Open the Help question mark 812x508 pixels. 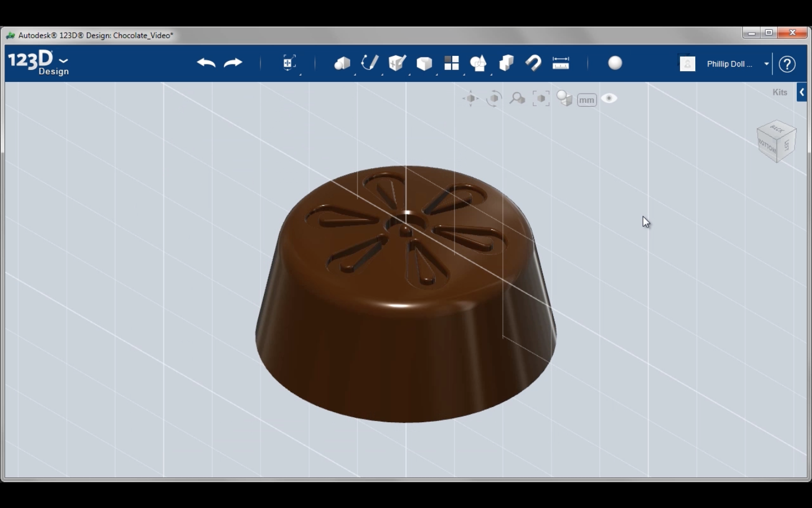coord(787,64)
